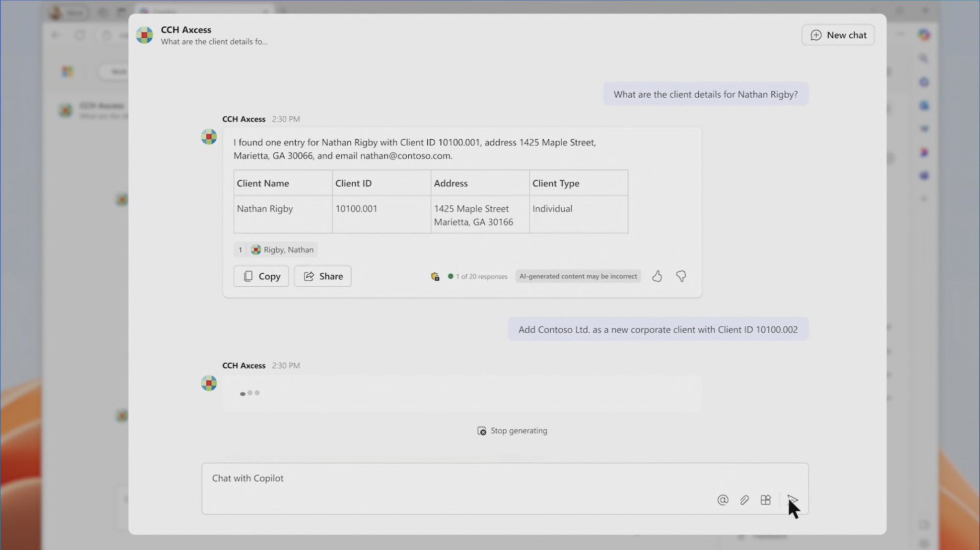
Task: Click the shield lock icon near responses count
Action: click(x=435, y=276)
